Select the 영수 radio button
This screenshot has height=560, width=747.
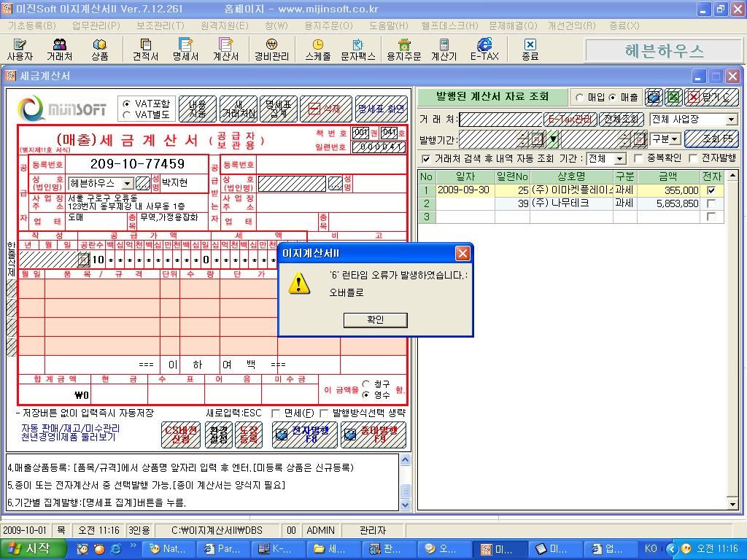pos(366,394)
